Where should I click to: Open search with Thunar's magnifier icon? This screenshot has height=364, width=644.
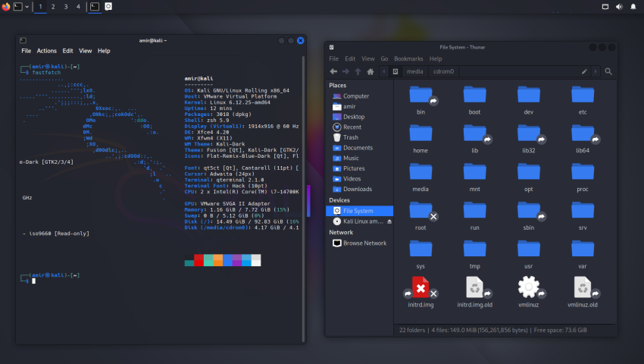point(608,71)
